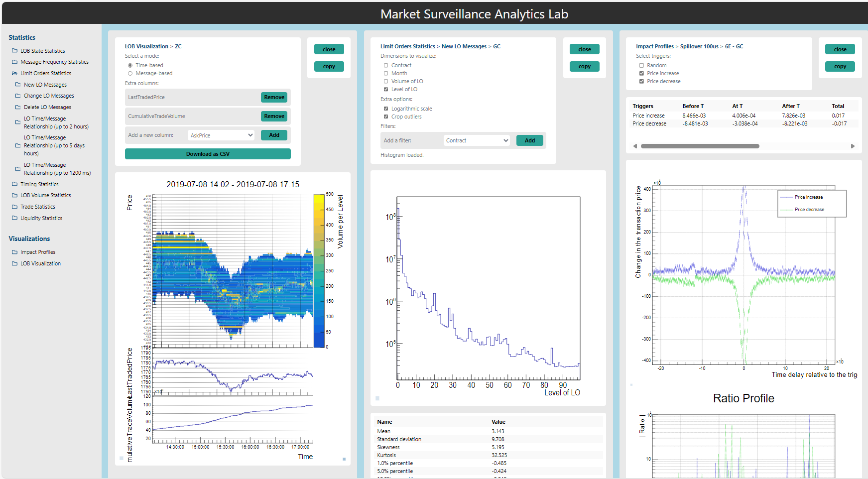Click the triggers table horizontal scrollbar thumb
868x479 pixels.
pos(700,146)
